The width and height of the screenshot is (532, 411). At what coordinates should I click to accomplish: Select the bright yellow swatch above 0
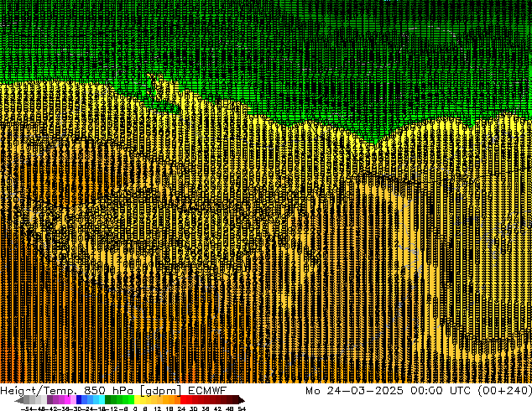tap(137, 400)
